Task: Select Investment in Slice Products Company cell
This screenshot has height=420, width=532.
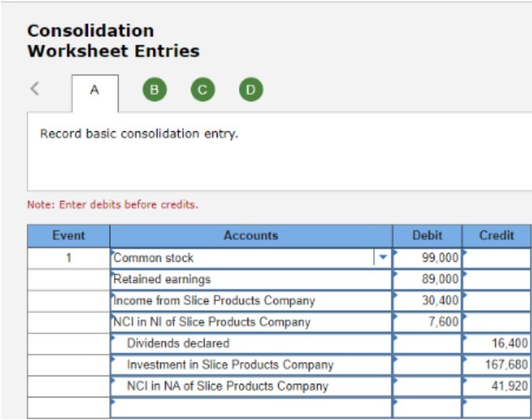Action: (251, 365)
